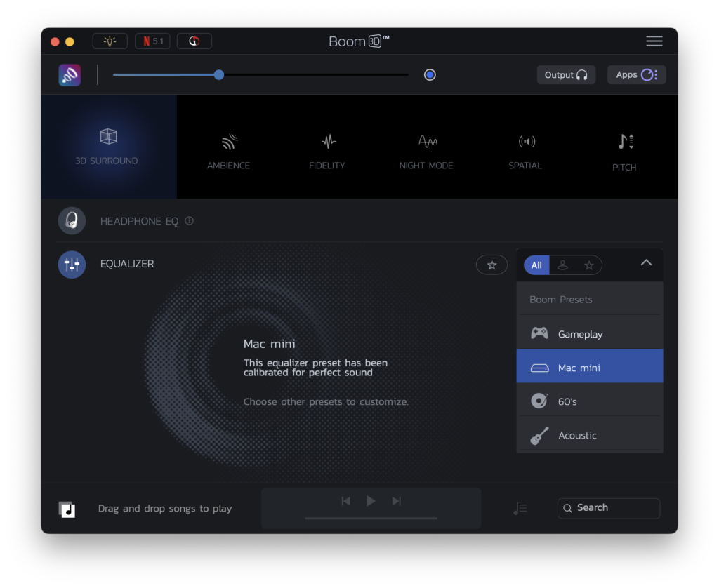Click the 'Drag and drop songs to play' text
Screen dimensions: 719x588
[165, 509]
